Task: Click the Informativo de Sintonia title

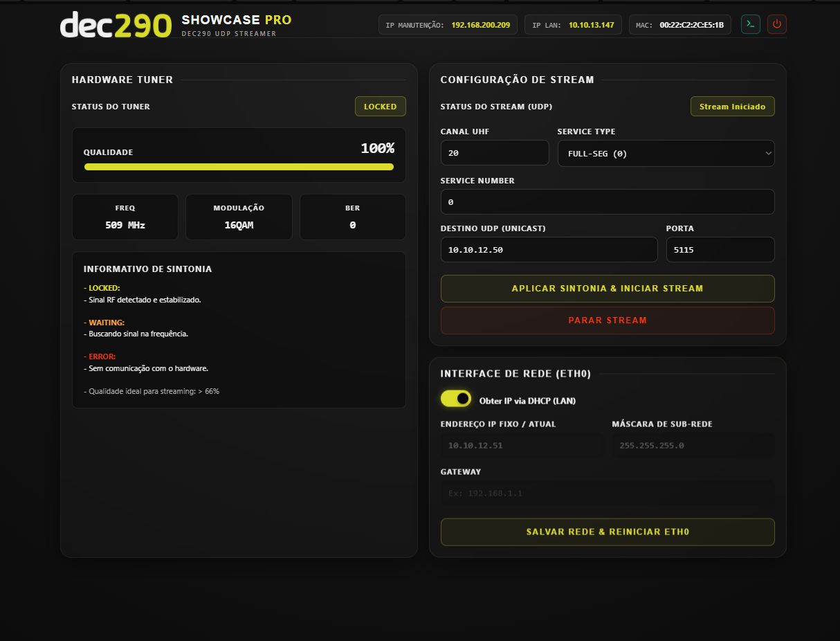Action: coord(148,269)
